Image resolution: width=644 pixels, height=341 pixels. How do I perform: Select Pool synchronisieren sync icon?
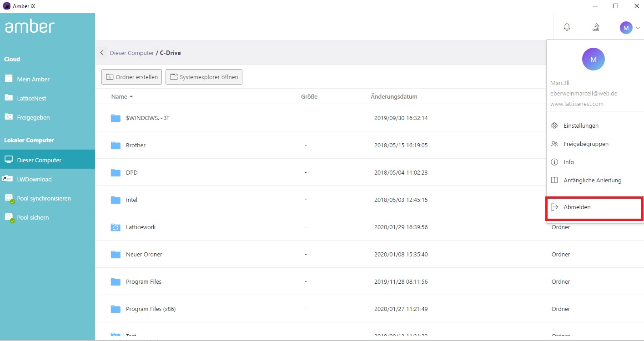(10, 198)
